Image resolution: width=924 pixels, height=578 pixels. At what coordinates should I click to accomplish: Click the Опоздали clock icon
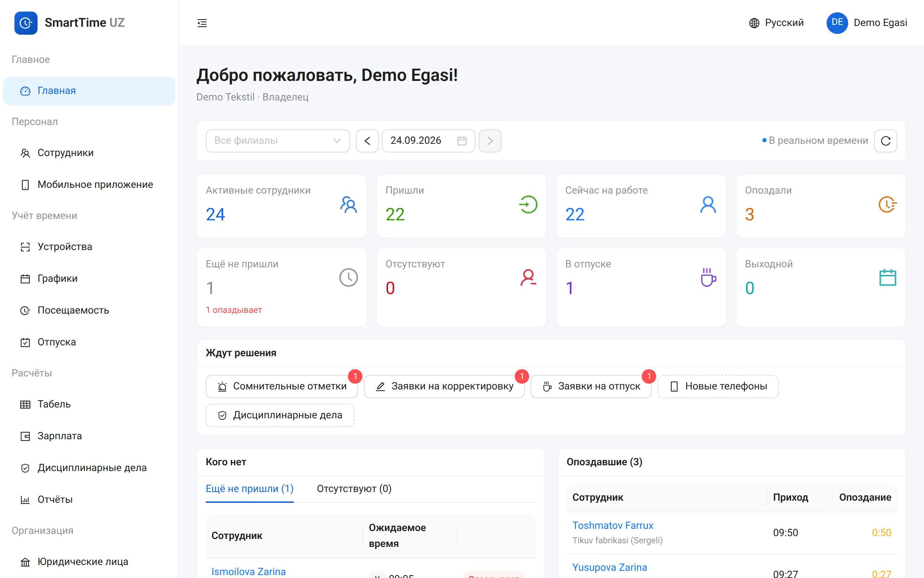(887, 204)
